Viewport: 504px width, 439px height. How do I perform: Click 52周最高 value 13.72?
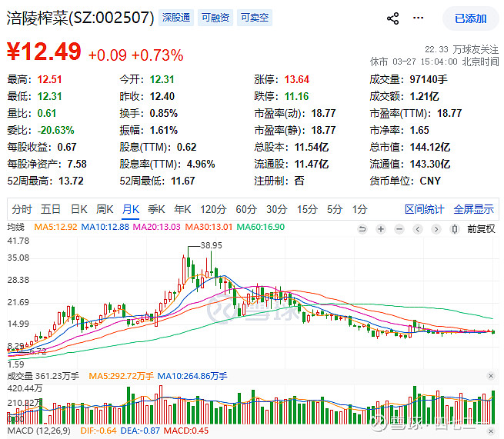tap(71, 181)
